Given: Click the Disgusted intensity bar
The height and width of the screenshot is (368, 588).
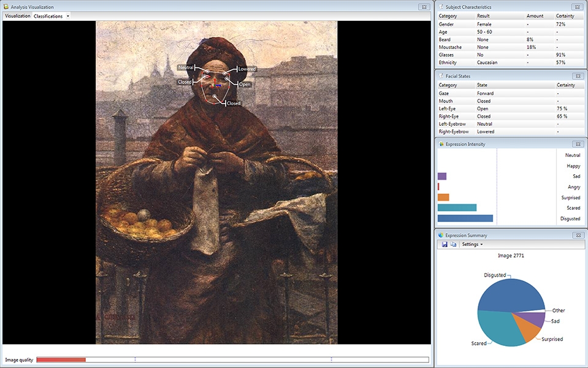Looking at the screenshot, I should click(465, 218).
